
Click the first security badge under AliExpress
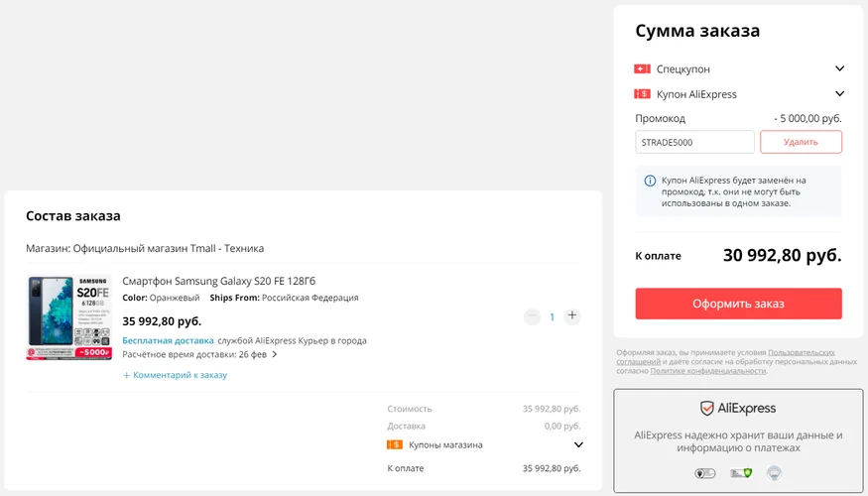pos(704,473)
